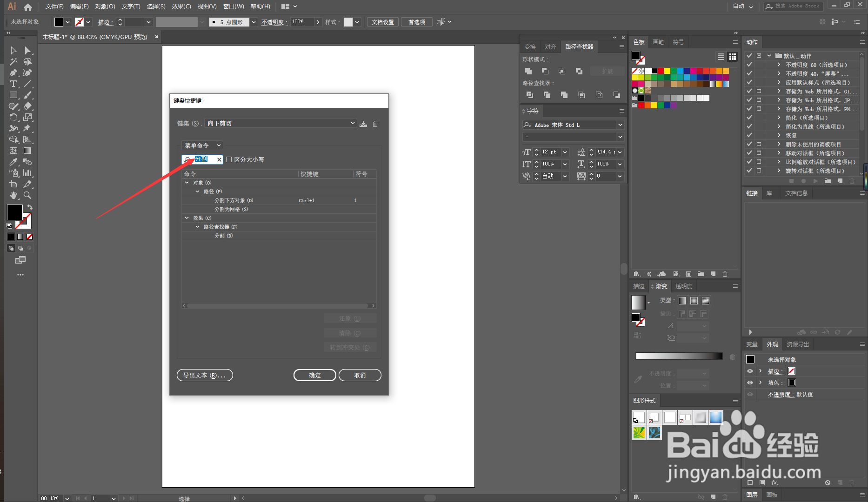Open the font size dropdown 12 pt
This screenshot has width=868, height=502.
tap(565, 152)
